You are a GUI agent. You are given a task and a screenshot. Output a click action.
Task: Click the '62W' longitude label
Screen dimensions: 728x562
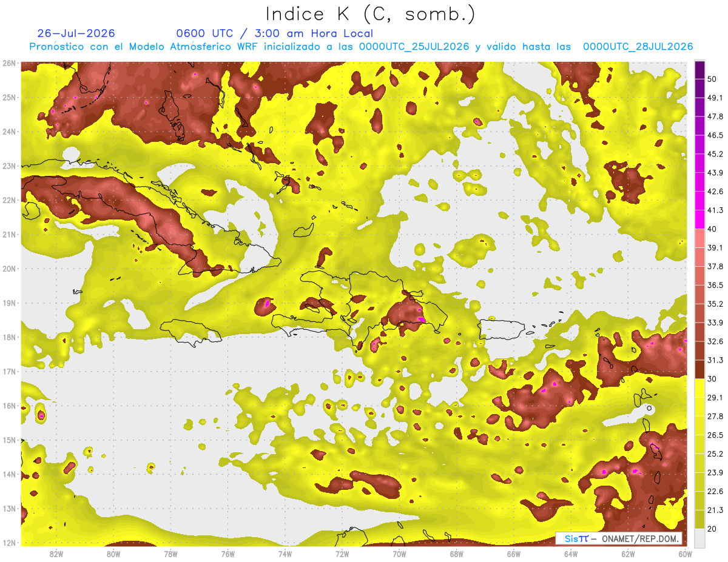[628, 554]
